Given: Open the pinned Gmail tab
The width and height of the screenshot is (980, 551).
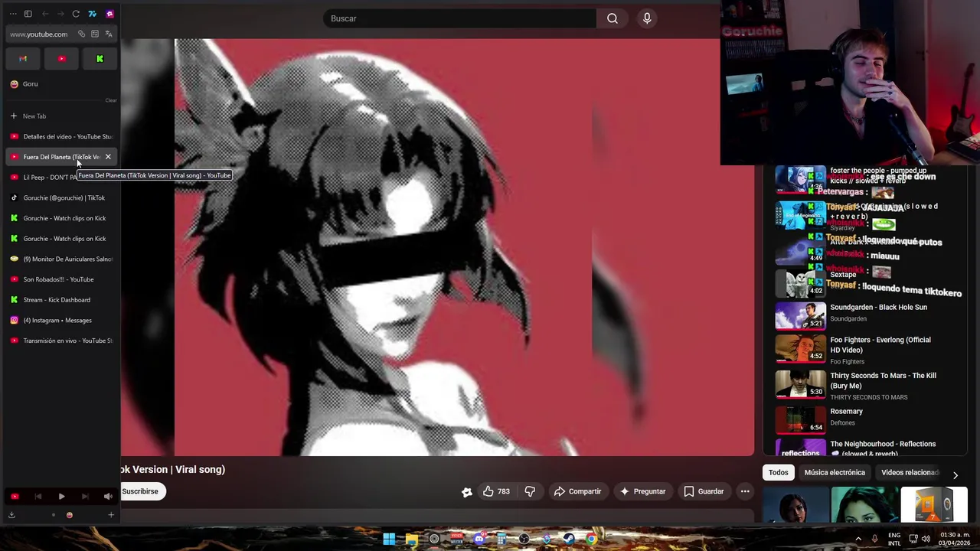Looking at the screenshot, I should pos(23,59).
